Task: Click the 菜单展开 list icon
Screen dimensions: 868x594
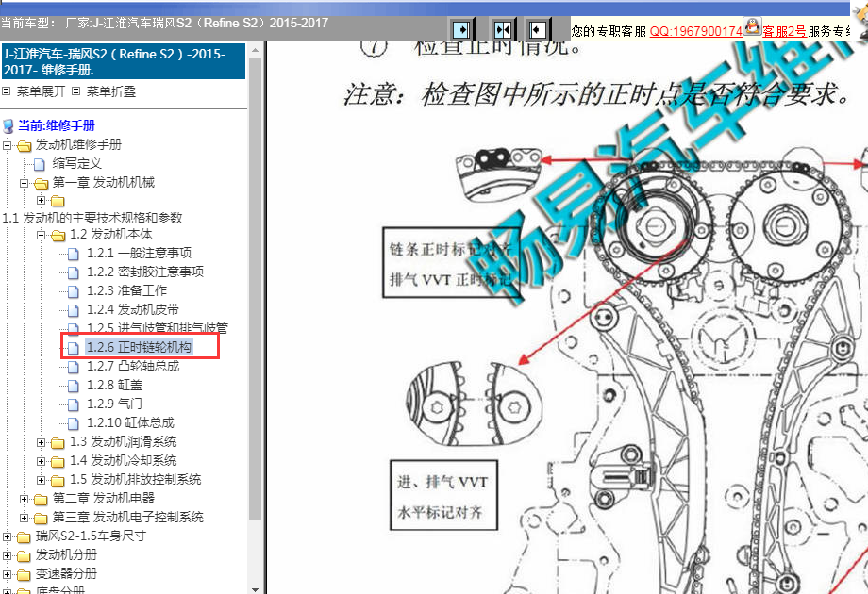Action: click(7, 91)
